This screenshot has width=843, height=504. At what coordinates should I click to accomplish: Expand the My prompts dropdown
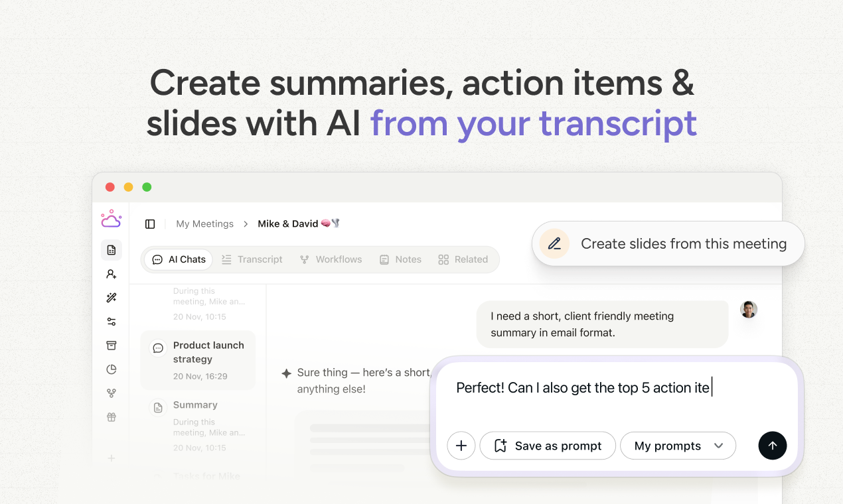(x=678, y=446)
